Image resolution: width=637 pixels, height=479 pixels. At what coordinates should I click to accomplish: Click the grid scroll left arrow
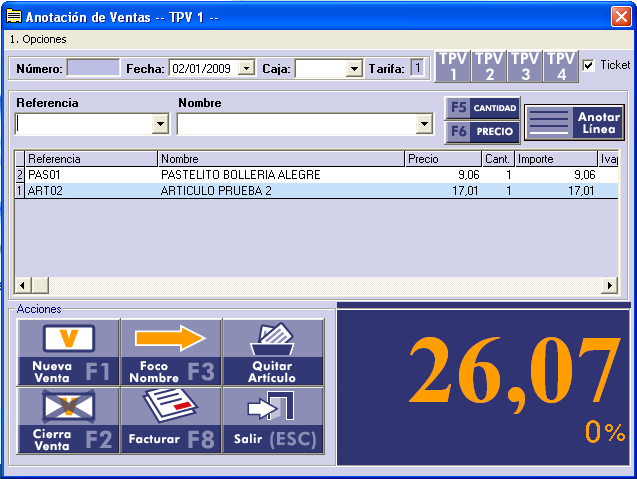pyautogui.click(x=23, y=285)
